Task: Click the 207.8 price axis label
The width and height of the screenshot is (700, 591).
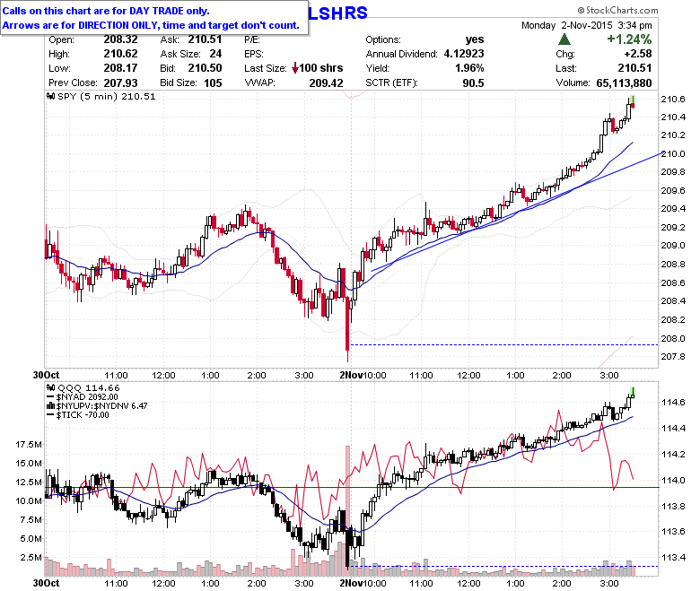Action: point(673,356)
